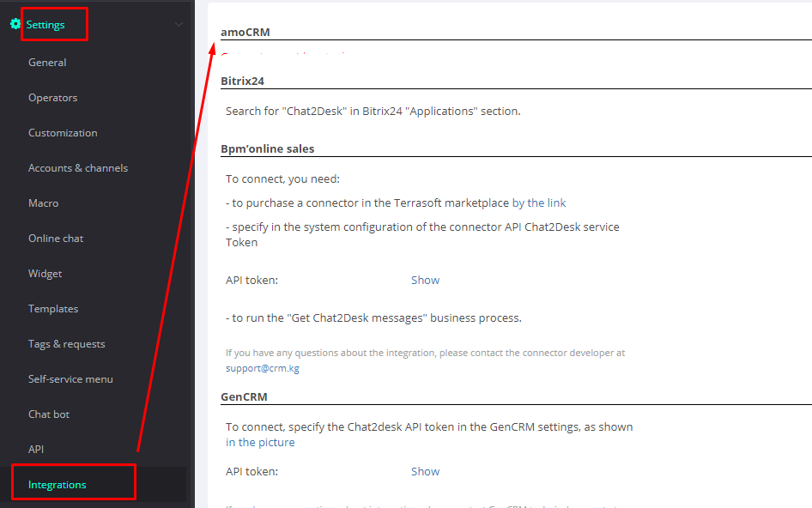Click the Settings gear icon

tap(15, 25)
